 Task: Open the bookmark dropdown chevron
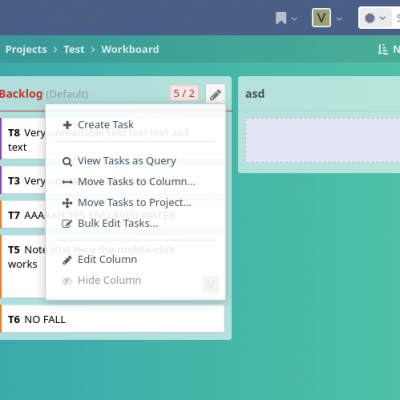pos(294,19)
